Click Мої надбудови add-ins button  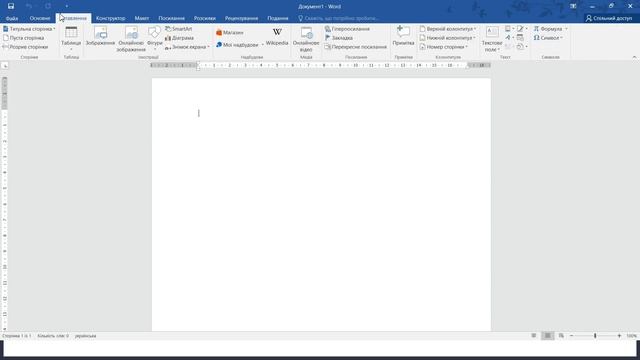point(238,45)
